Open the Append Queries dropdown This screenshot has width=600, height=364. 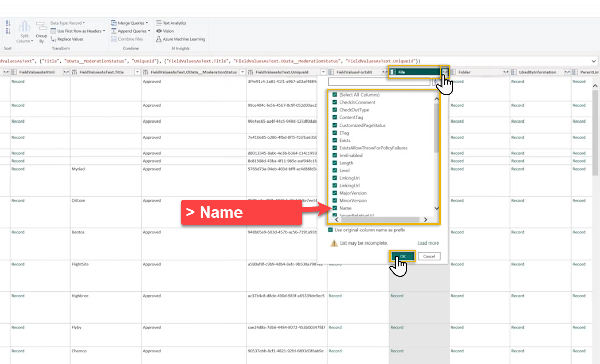(x=149, y=31)
